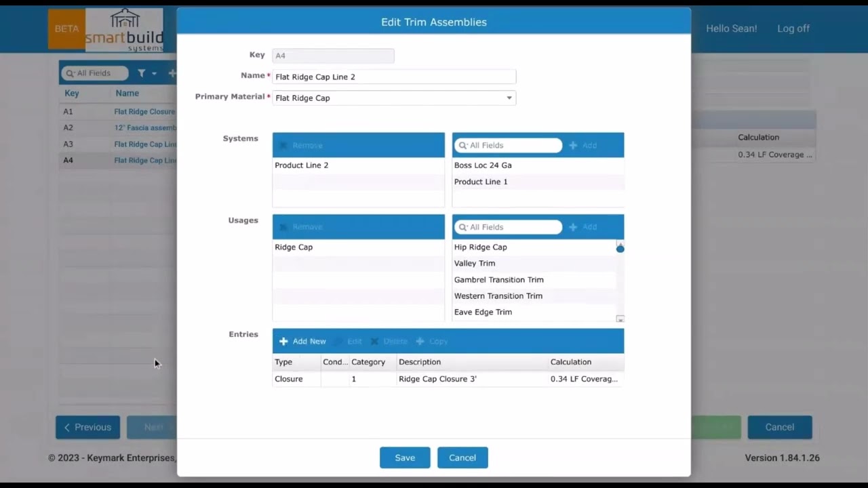Viewport: 868px width, 488px height.
Task: Click the search magnifier icon in Usages search
Action: (462, 227)
